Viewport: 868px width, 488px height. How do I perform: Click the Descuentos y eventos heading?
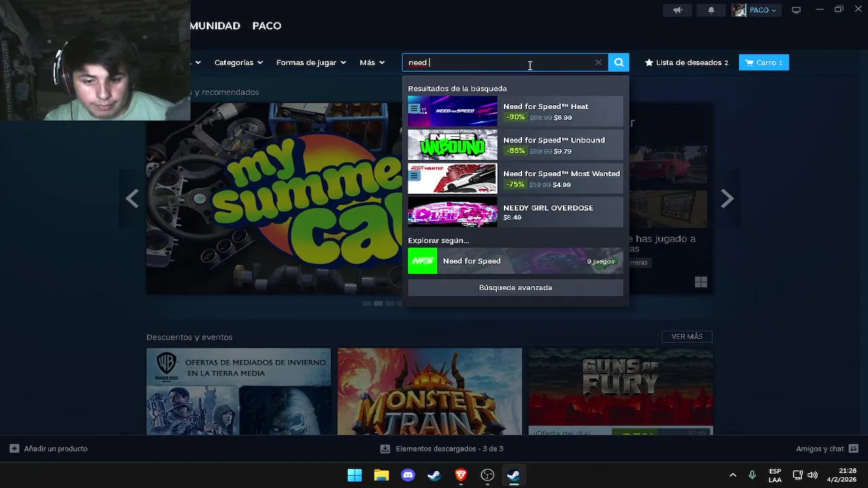point(189,337)
